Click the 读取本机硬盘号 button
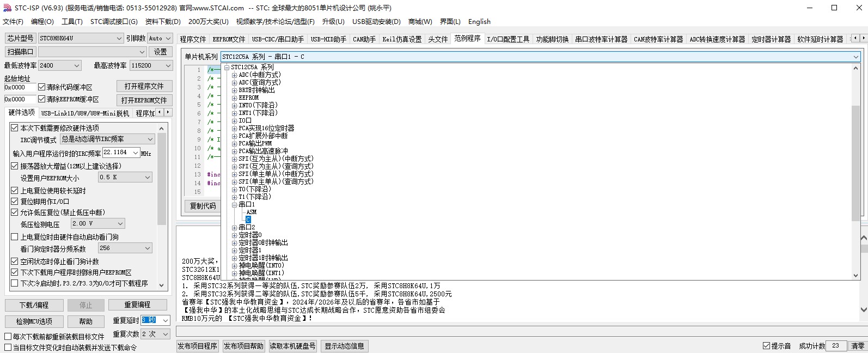The height and width of the screenshot is (353, 868). point(293,346)
